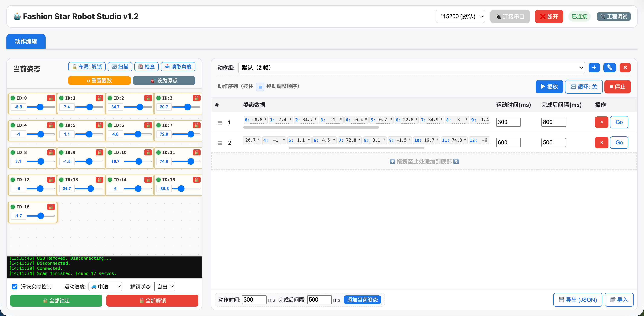Open the 工程调试 panel
Viewport: 644px width, 316px height.
click(x=614, y=16)
